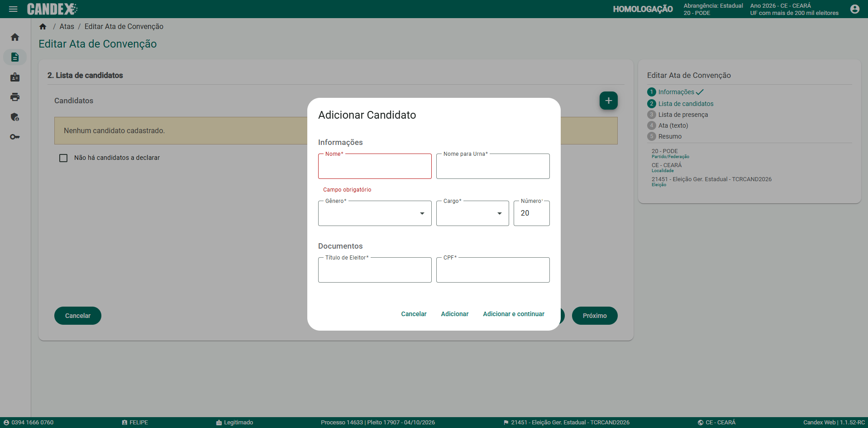The image size is (868, 428).
Task: Open the key sidebar icon
Action: (15, 137)
